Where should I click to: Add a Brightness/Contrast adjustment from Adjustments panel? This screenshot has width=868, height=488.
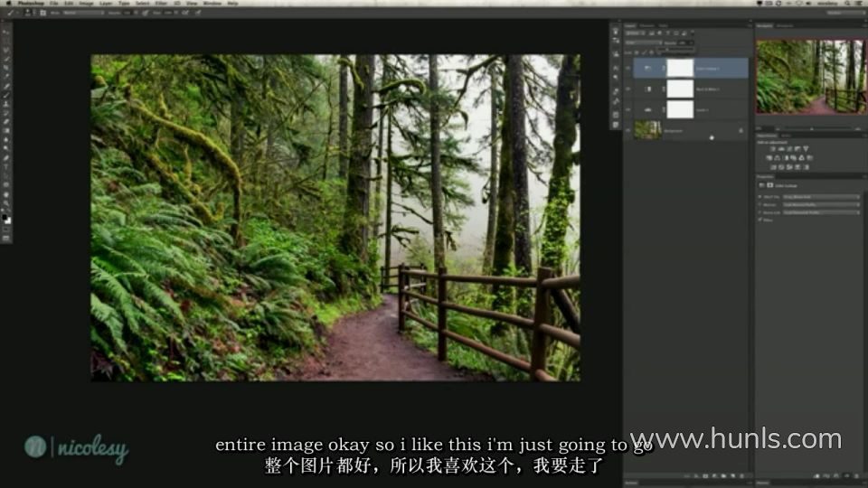coord(773,149)
